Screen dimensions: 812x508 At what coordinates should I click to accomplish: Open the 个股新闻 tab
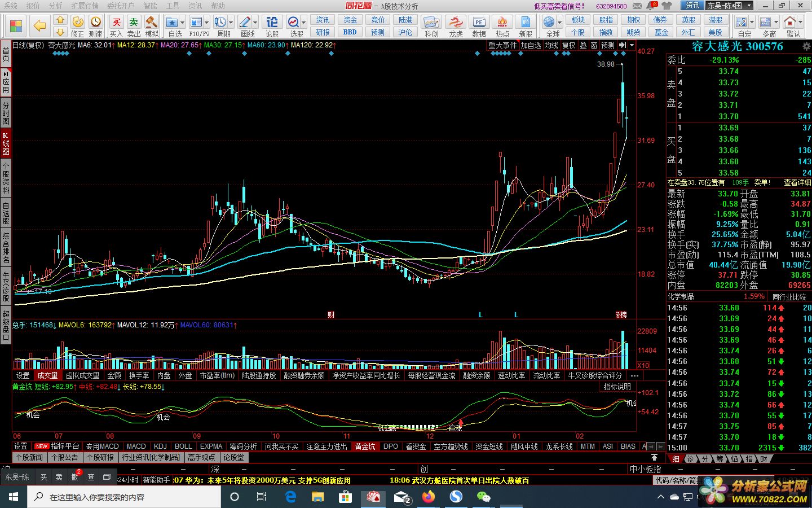pos(29,458)
